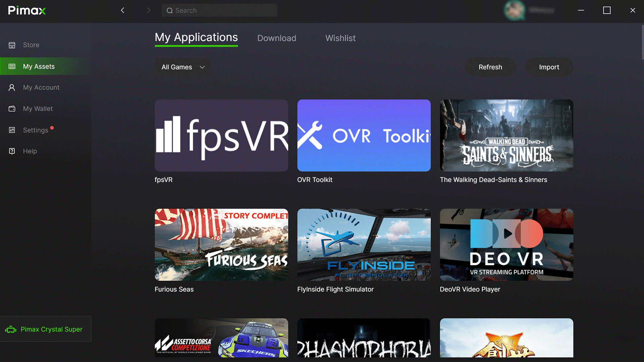Click inside the Search field
This screenshot has width=644, height=362.
[219, 10]
